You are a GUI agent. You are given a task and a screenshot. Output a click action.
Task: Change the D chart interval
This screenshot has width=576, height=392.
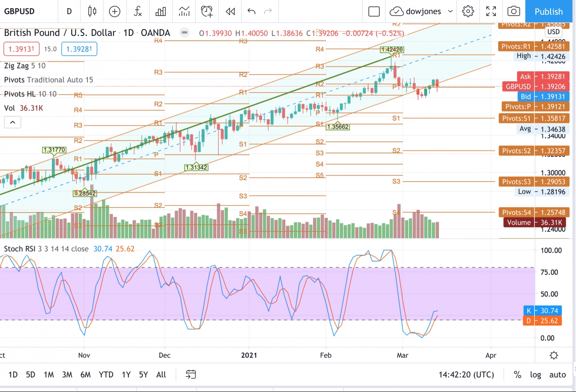69,11
